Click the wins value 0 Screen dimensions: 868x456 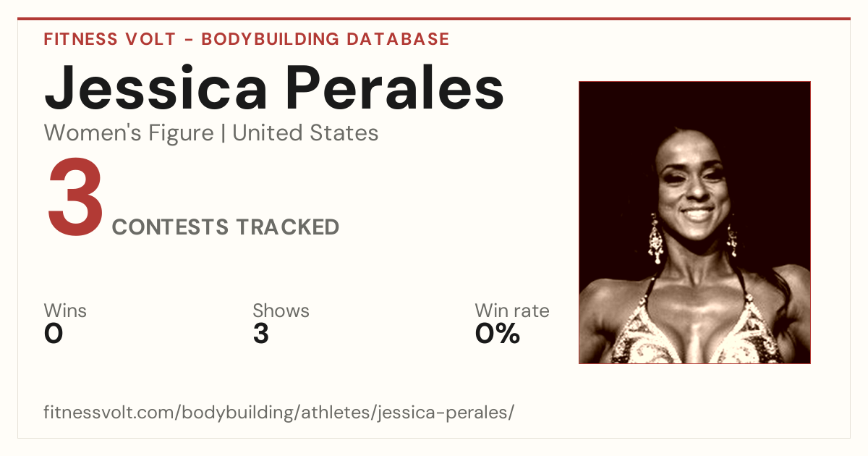coord(54,334)
